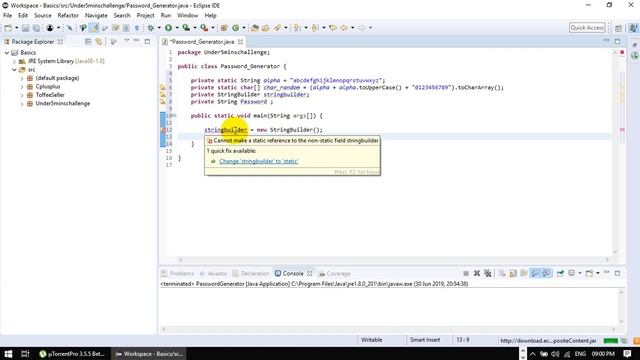
Task: Click the New Java Package icon
Action: (224, 28)
